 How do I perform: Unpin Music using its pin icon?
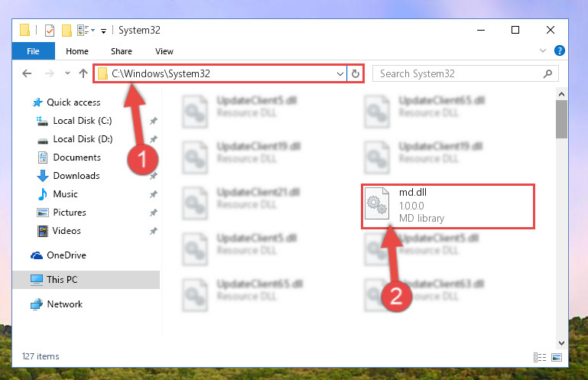coord(154,194)
